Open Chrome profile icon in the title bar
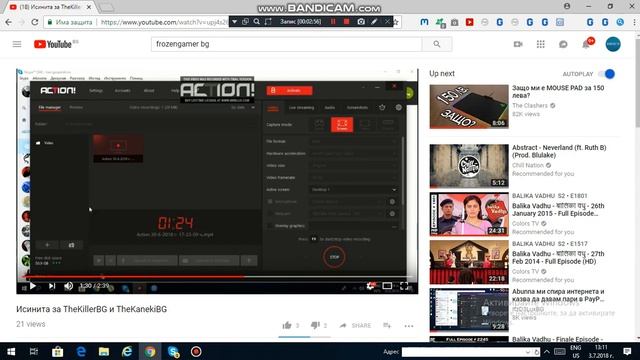This screenshot has height=360, width=640. (567, 6)
